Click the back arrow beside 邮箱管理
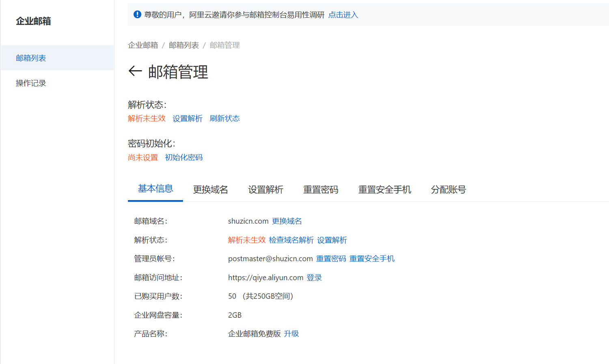Image resolution: width=609 pixels, height=364 pixels. click(x=135, y=71)
